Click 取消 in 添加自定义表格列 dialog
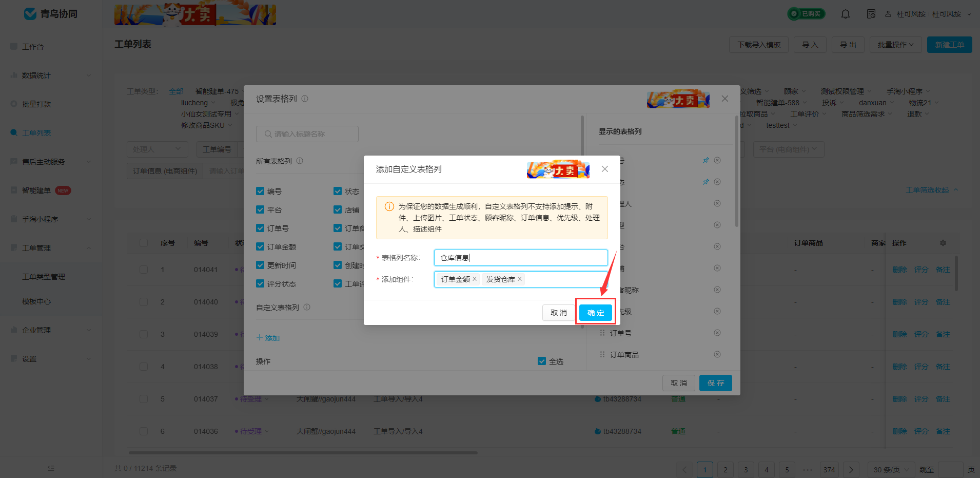 pos(558,312)
